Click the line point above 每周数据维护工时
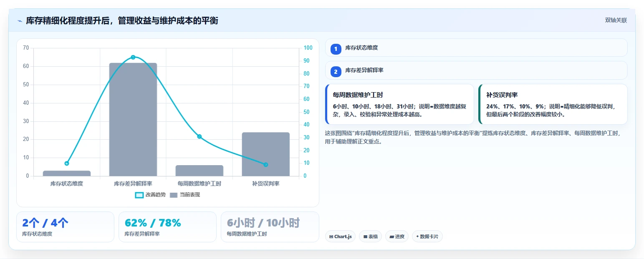Screen dimensions: 644x259 click(200, 136)
